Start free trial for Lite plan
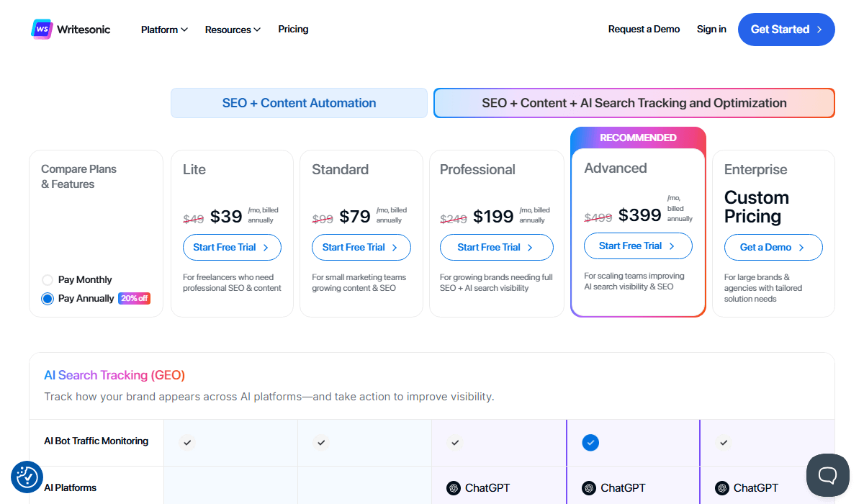The image size is (864, 504). (x=231, y=247)
